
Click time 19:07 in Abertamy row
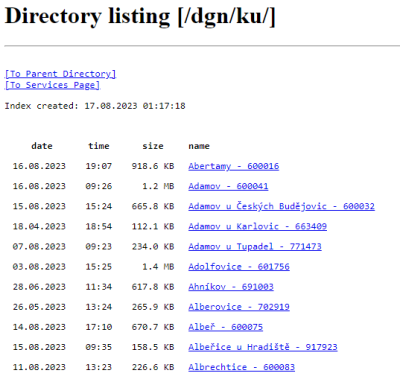[99, 166]
